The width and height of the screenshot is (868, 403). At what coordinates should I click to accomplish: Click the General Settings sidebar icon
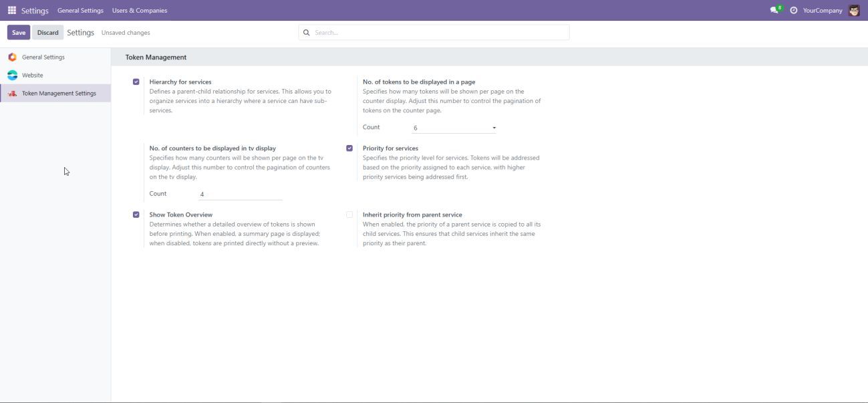coord(12,57)
